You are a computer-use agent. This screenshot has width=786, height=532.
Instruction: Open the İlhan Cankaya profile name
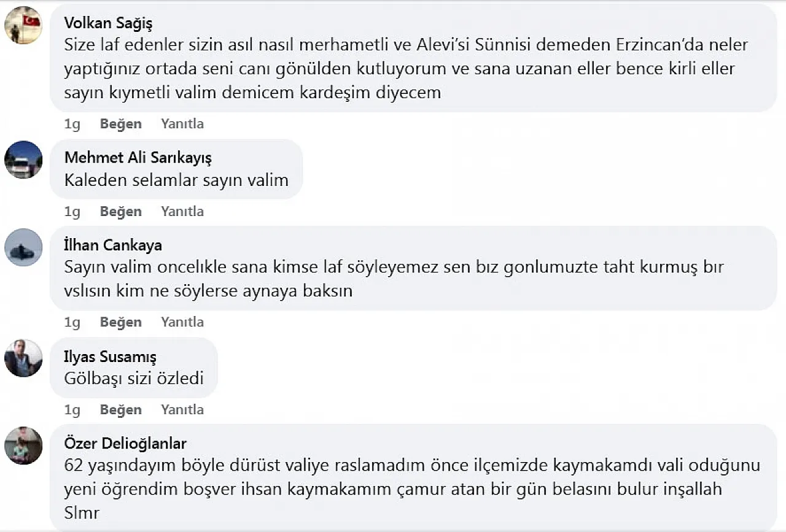[113, 245]
